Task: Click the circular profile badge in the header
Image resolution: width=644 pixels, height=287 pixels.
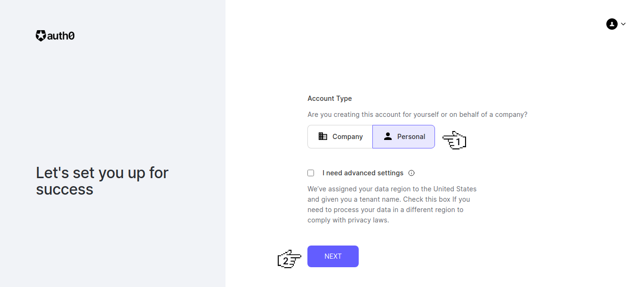Action: coord(612,24)
